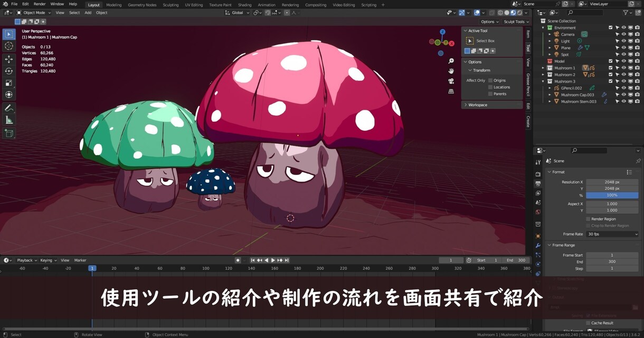644x338 pixels.
Task: Open the Sculpt Tools dropdown
Action: 515,22
